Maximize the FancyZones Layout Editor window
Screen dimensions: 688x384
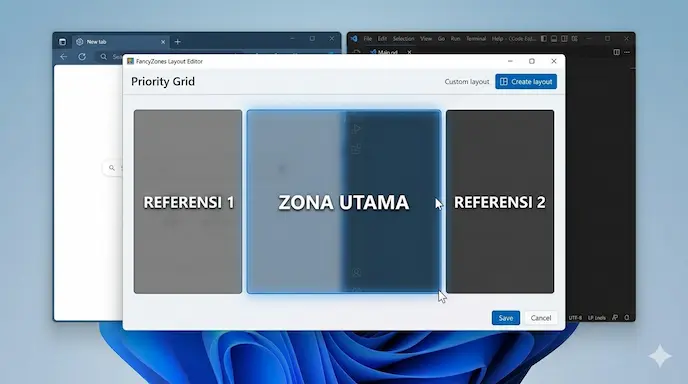(x=532, y=61)
